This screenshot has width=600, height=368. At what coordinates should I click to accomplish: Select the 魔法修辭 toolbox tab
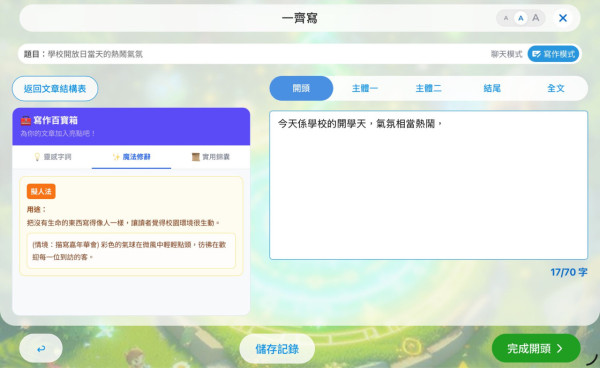point(131,157)
